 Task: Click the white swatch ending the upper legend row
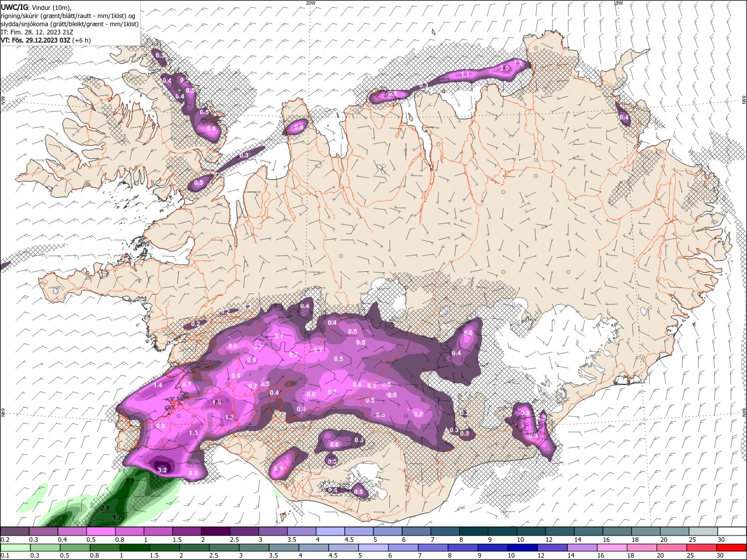click(732, 531)
